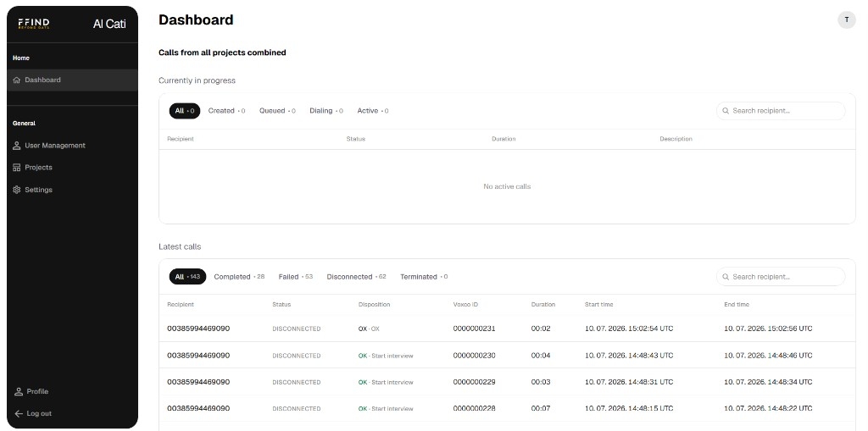Viewport: 868px width, 431px height.
Task: Filter latest calls by Completed
Action: click(x=239, y=277)
